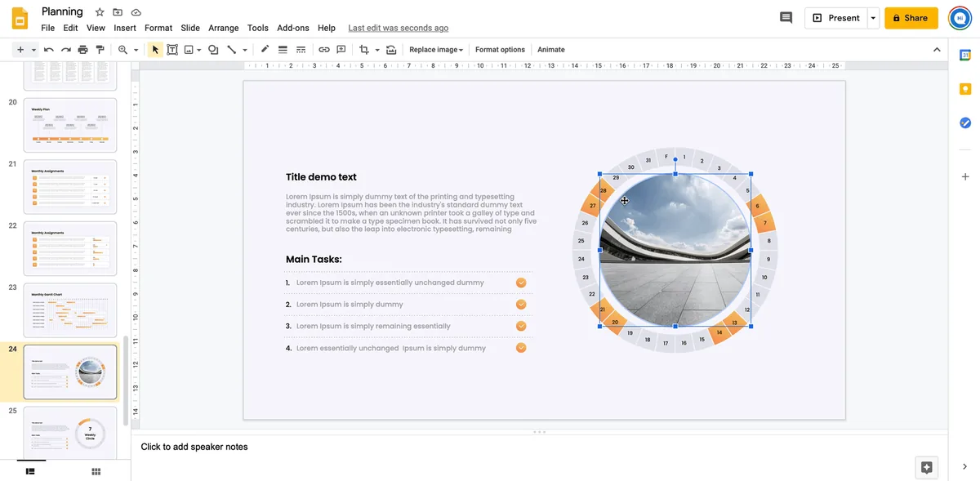Open Google Keep side panel
980x481 pixels.
(x=965, y=89)
